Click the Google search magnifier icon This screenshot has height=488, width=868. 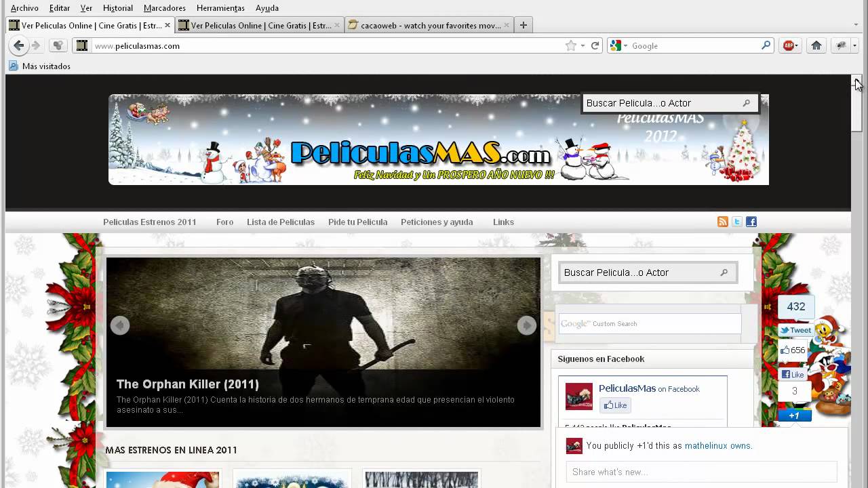(766, 45)
